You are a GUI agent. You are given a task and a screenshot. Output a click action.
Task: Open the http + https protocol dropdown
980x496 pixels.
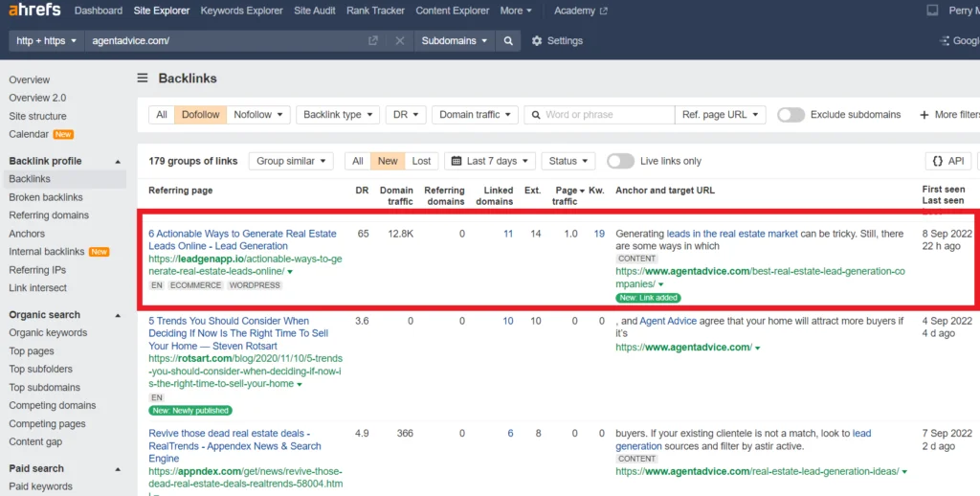(x=46, y=40)
